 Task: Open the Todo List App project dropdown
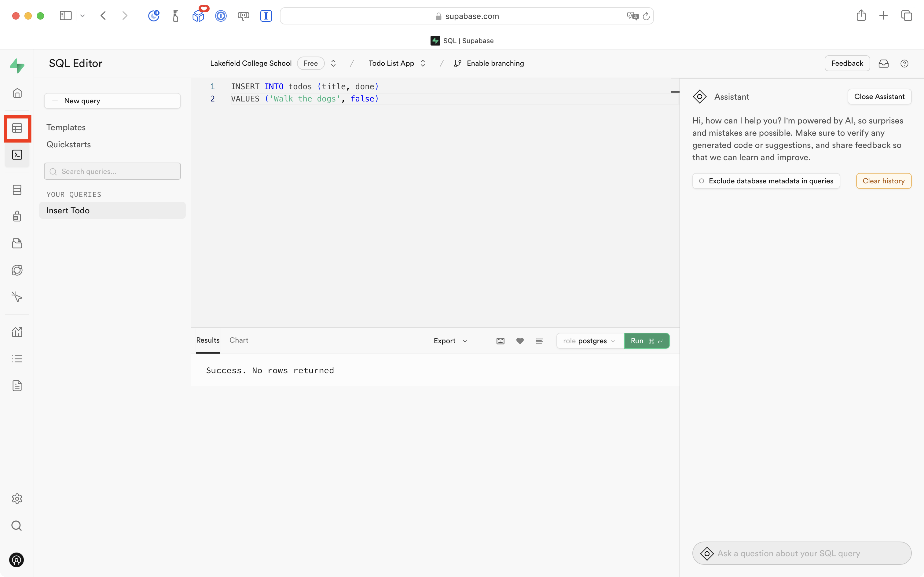[397, 63]
